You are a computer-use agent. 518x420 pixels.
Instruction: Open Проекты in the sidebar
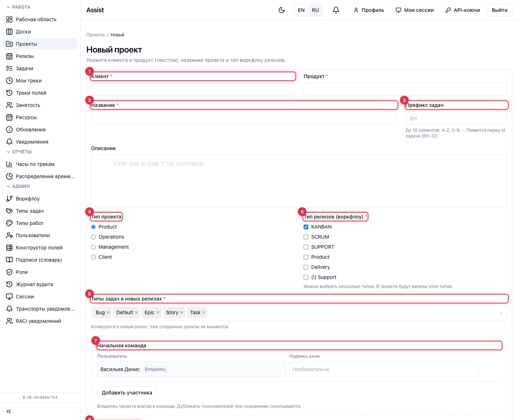(x=40, y=44)
